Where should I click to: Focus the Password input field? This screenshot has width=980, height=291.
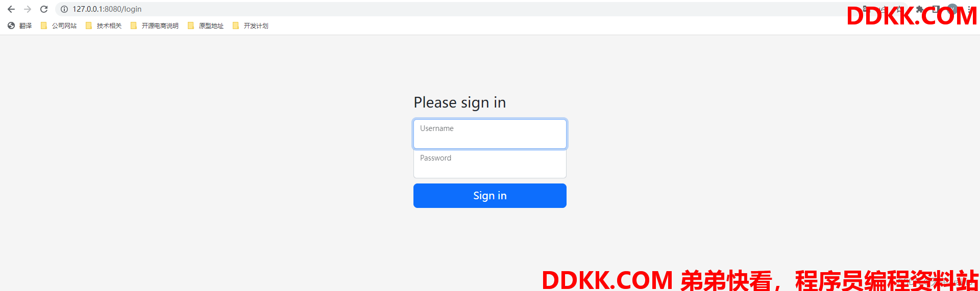point(490,164)
